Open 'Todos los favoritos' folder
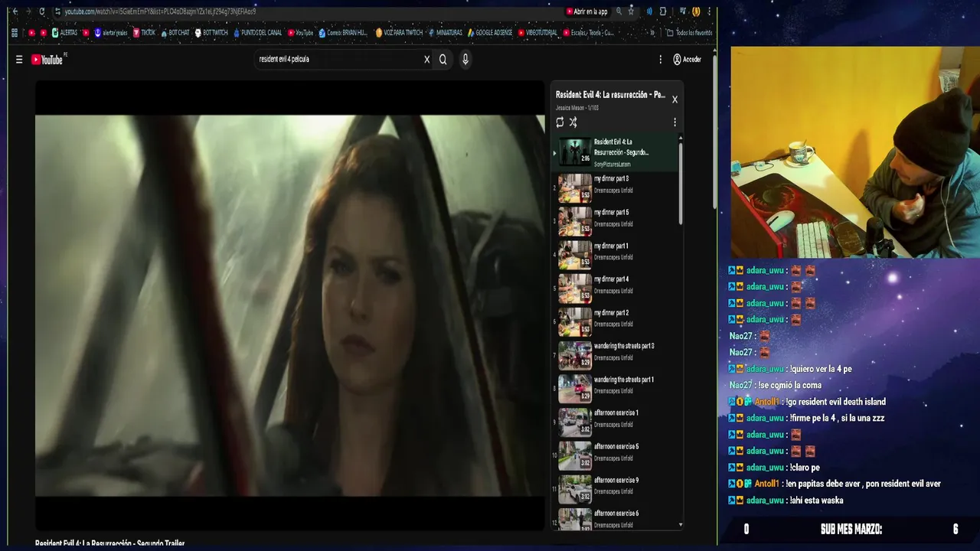 tap(689, 33)
